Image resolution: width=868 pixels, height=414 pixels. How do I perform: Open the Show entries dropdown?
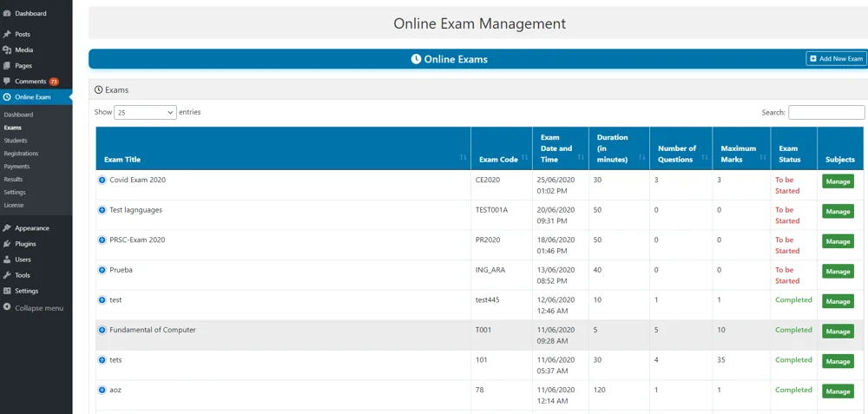pyautogui.click(x=145, y=112)
